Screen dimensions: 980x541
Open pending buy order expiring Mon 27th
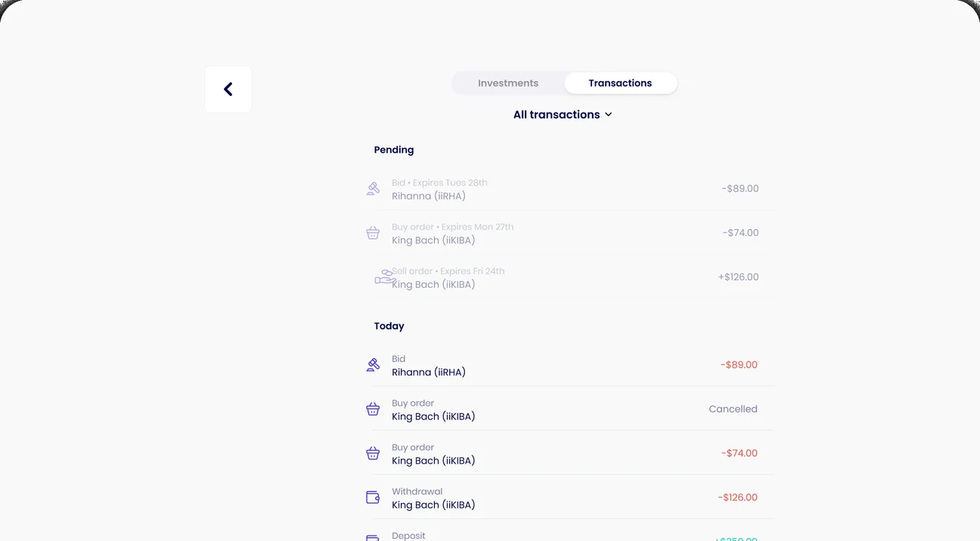[570, 233]
